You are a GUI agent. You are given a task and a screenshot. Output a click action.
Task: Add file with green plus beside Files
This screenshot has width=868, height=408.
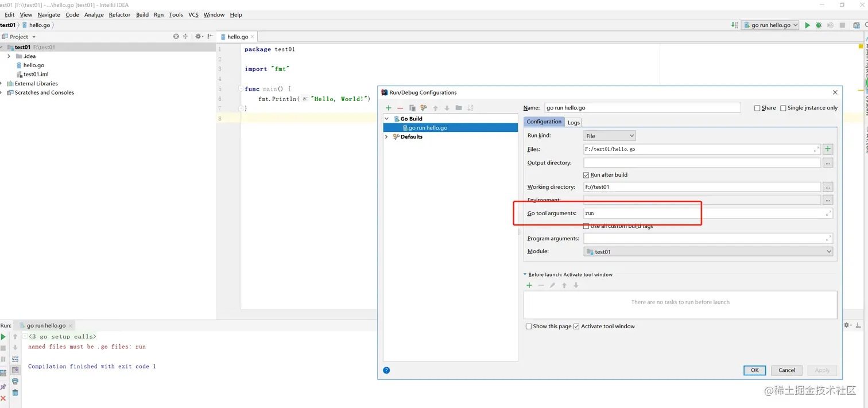coord(828,149)
